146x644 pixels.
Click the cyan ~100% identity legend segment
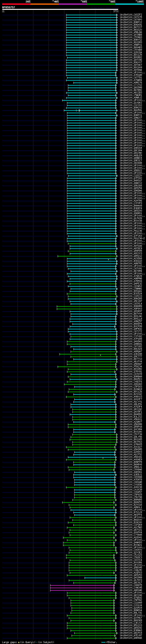pos(130,4)
